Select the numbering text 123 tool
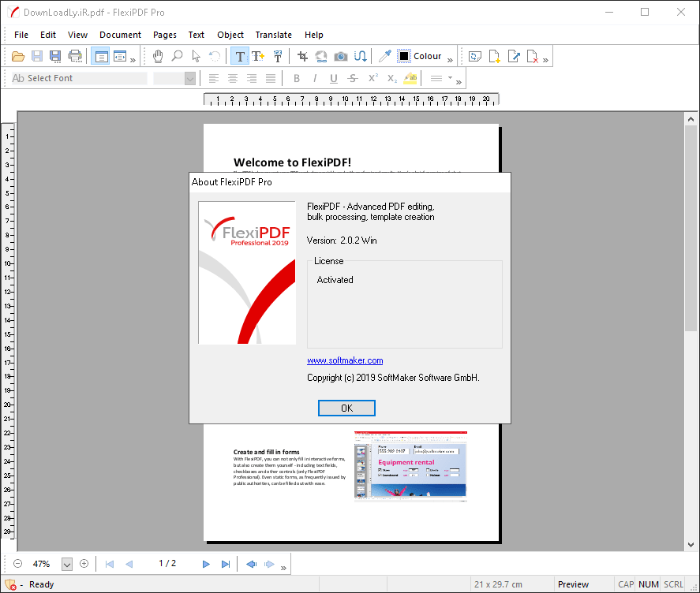The image size is (700, 593). pyautogui.click(x=278, y=56)
